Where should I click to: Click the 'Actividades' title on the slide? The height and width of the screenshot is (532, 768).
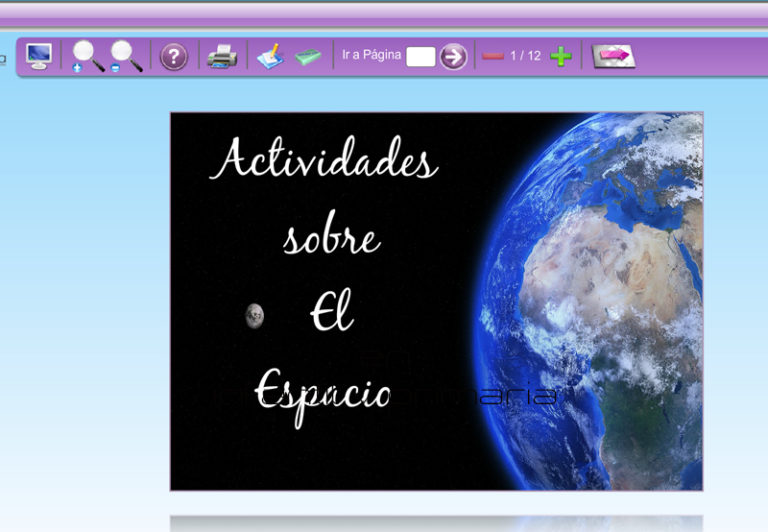[324, 162]
